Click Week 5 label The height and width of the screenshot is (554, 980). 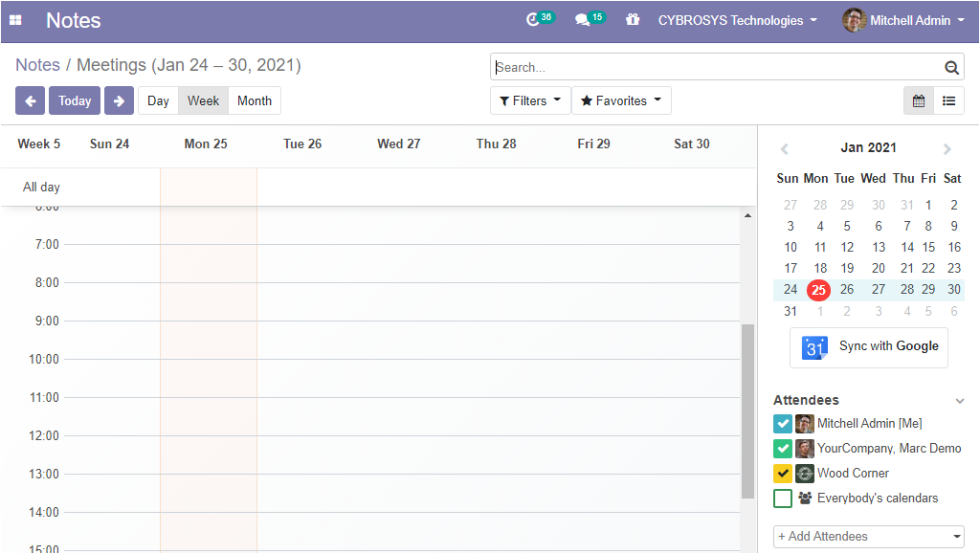pos(38,144)
